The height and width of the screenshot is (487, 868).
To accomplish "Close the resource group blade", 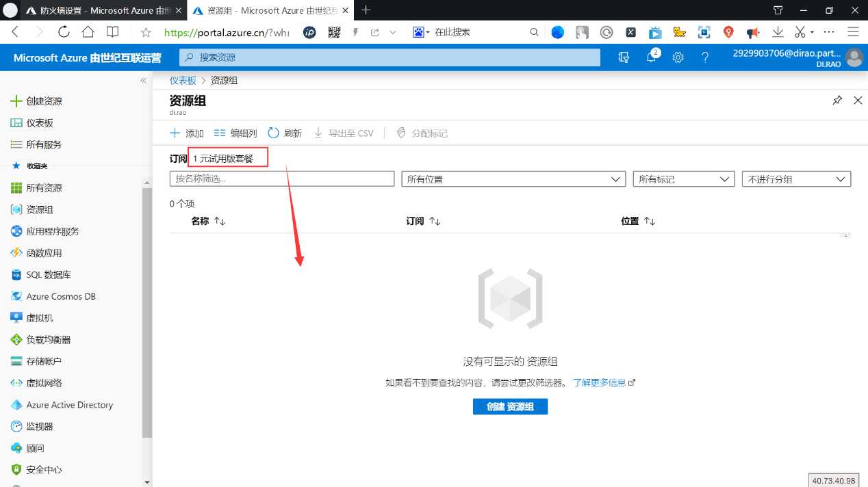I will point(858,101).
